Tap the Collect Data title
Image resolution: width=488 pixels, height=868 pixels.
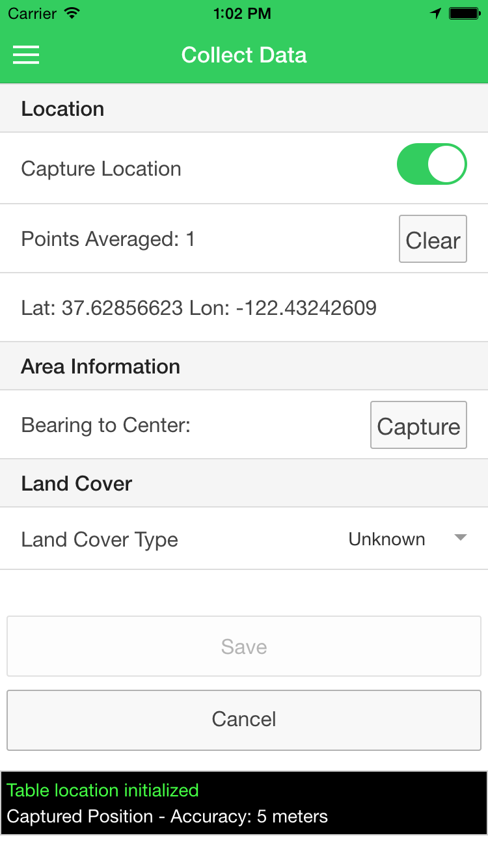(x=244, y=55)
